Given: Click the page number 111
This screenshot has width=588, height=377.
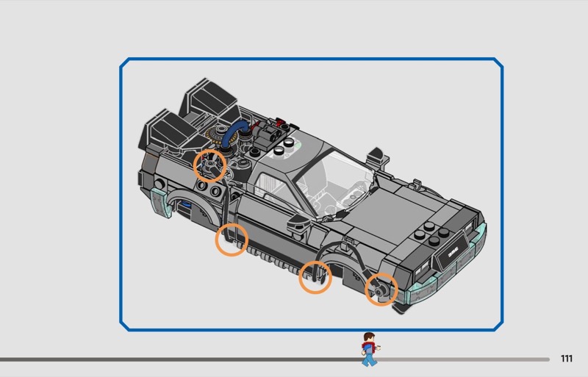Looking at the screenshot, I should [566, 359].
